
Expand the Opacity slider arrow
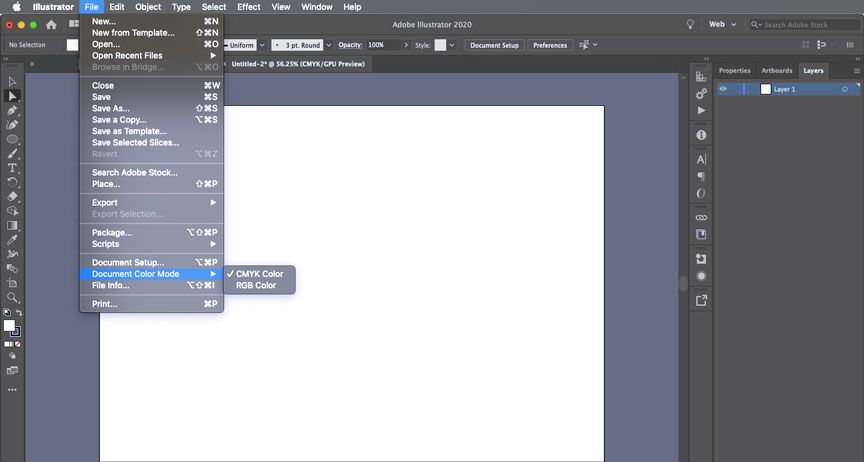tap(406, 45)
